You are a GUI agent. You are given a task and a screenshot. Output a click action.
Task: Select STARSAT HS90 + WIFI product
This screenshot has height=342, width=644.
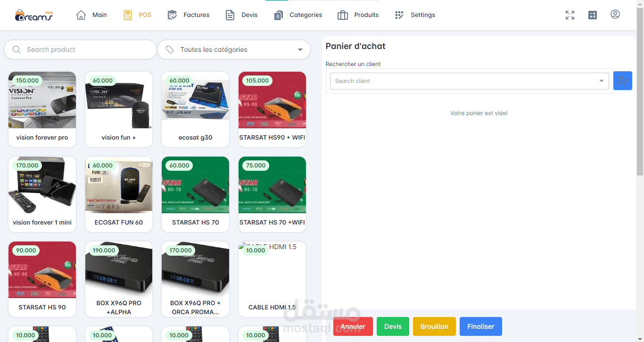(x=272, y=109)
